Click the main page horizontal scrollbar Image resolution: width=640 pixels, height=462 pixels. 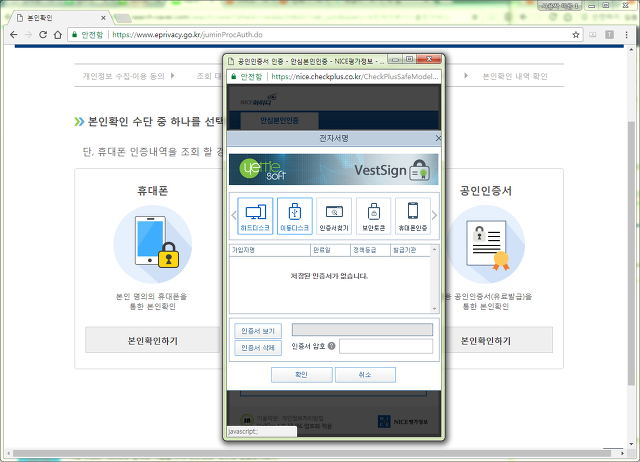click(310, 453)
